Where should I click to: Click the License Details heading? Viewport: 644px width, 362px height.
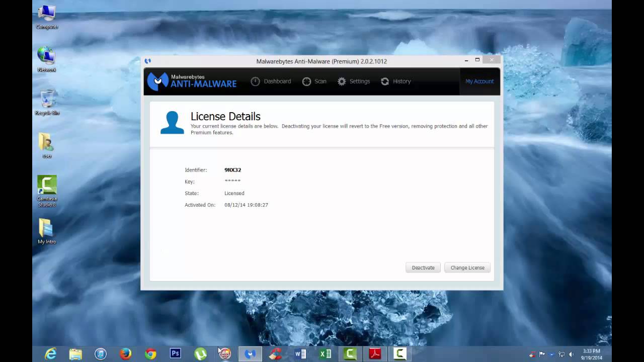[225, 117]
